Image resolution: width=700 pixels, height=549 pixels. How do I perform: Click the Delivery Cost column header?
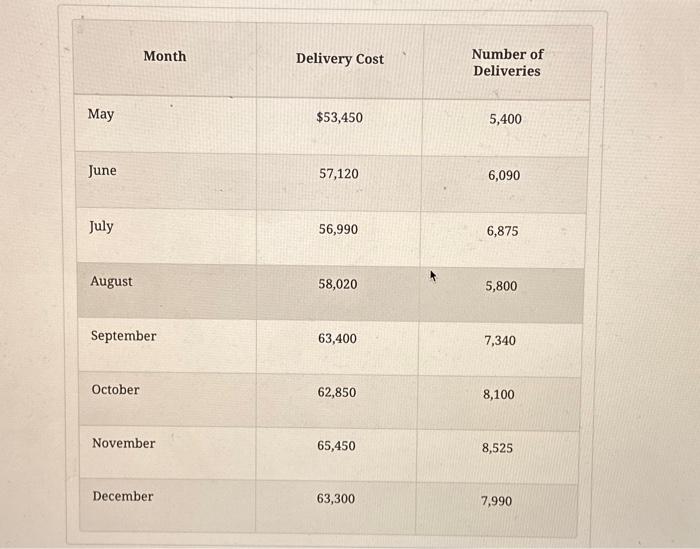339,59
